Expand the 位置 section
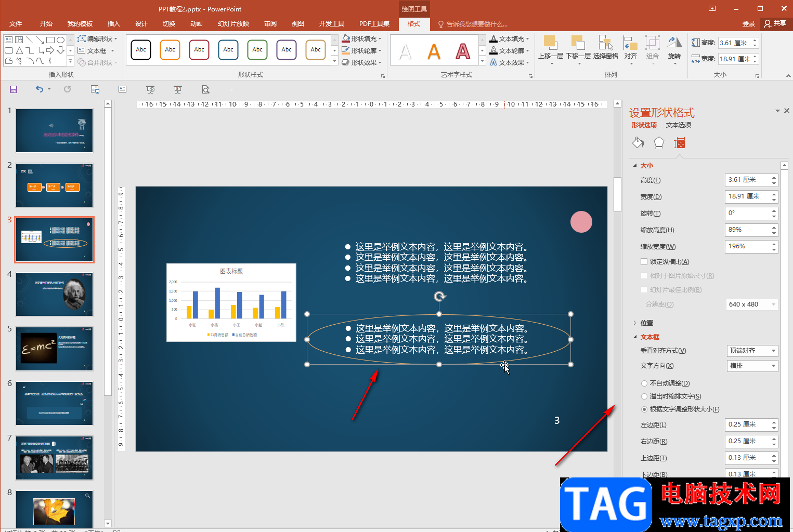 pos(635,323)
